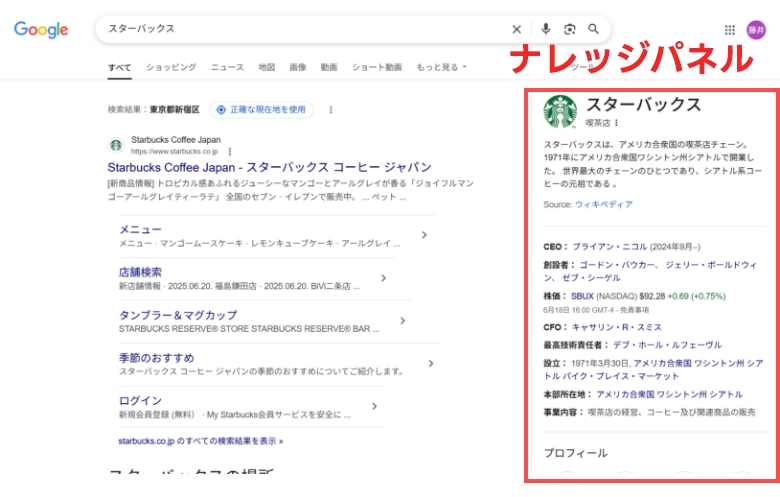Switch to the ニュース tab
780x497 pixels.
(227, 67)
